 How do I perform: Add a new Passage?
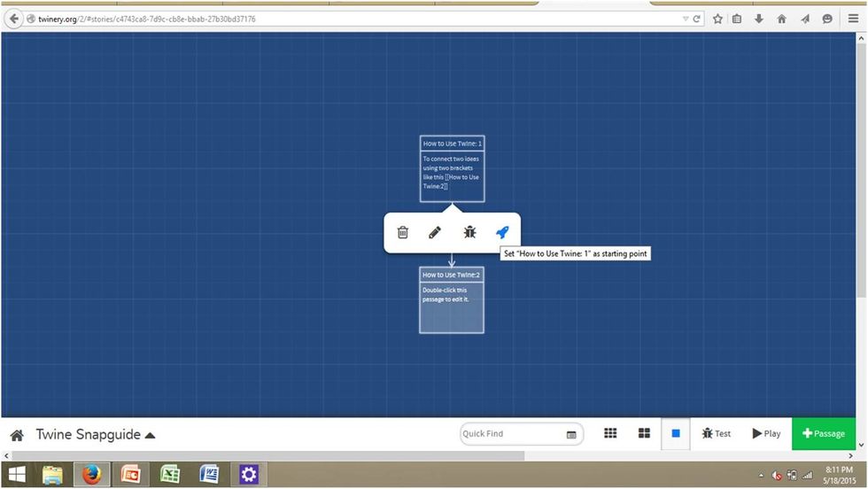click(824, 433)
